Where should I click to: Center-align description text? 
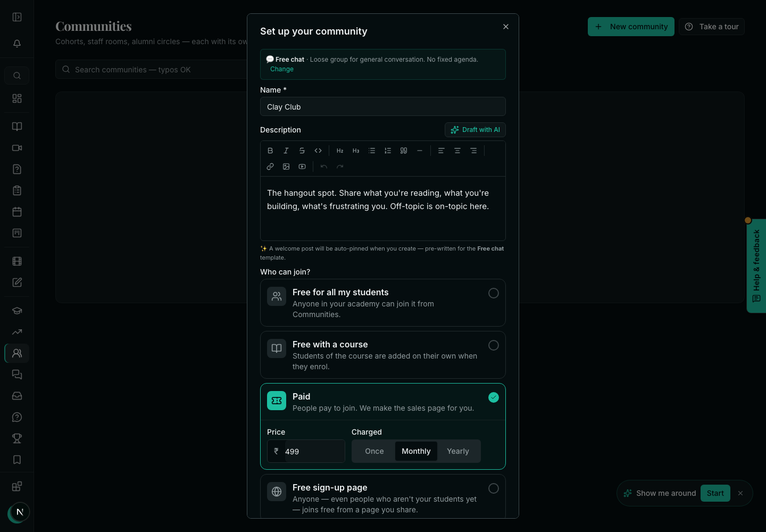coord(457,151)
